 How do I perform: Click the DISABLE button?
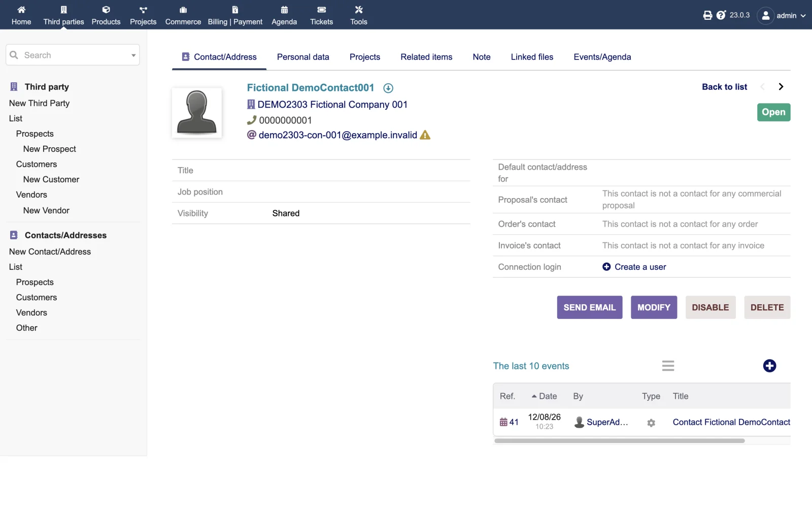coord(710,307)
